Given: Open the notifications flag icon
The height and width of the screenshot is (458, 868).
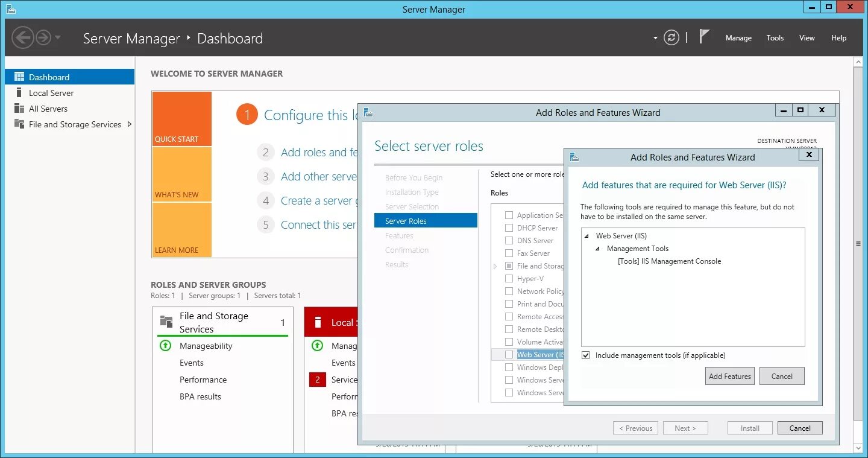Looking at the screenshot, I should click(x=704, y=37).
